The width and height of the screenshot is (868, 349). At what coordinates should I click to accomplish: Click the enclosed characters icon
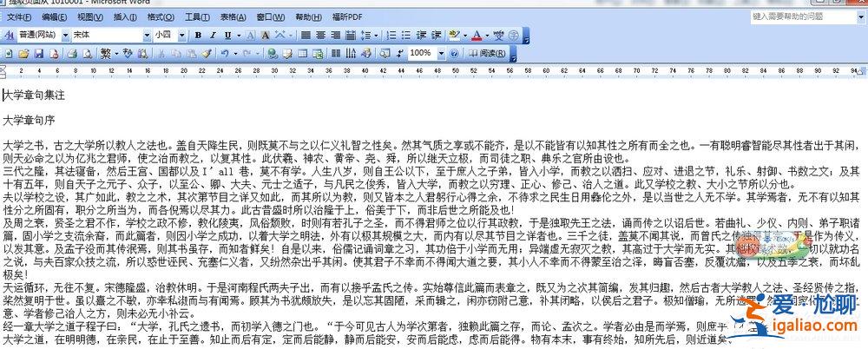pos(514,36)
